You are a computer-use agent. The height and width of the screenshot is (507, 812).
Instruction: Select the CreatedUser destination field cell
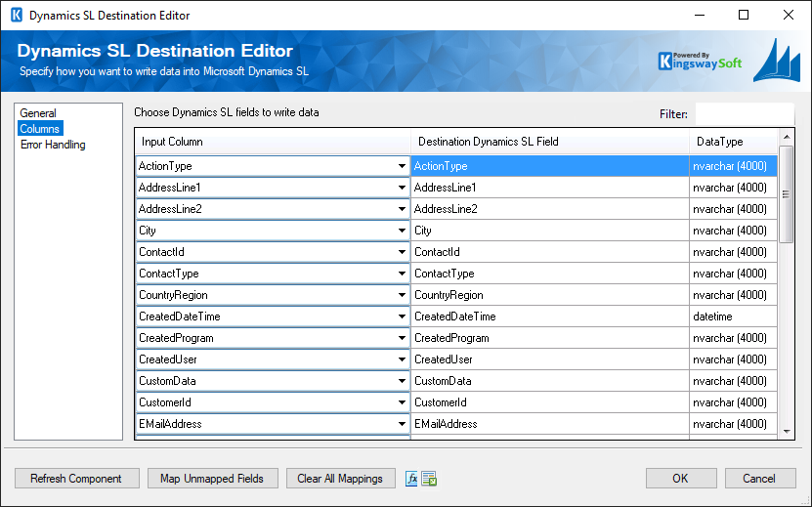coord(550,359)
